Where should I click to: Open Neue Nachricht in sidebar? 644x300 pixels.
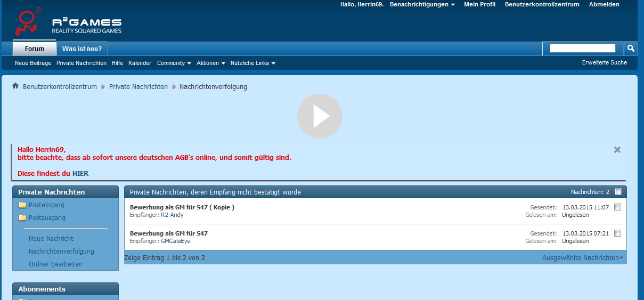point(51,239)
